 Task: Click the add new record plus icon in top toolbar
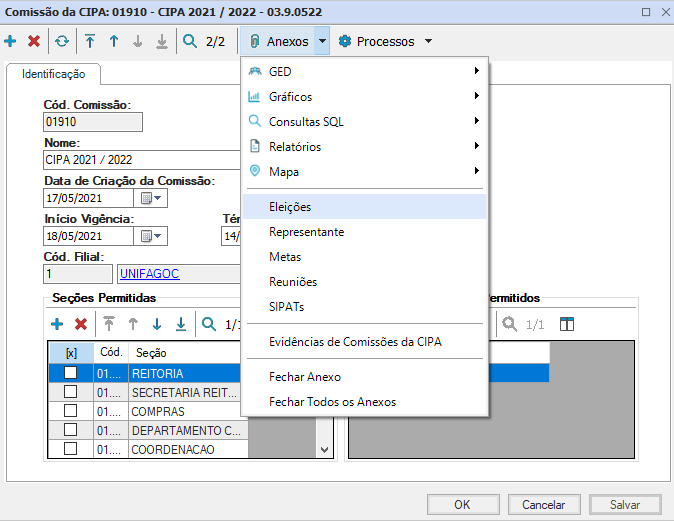(11, 42)
